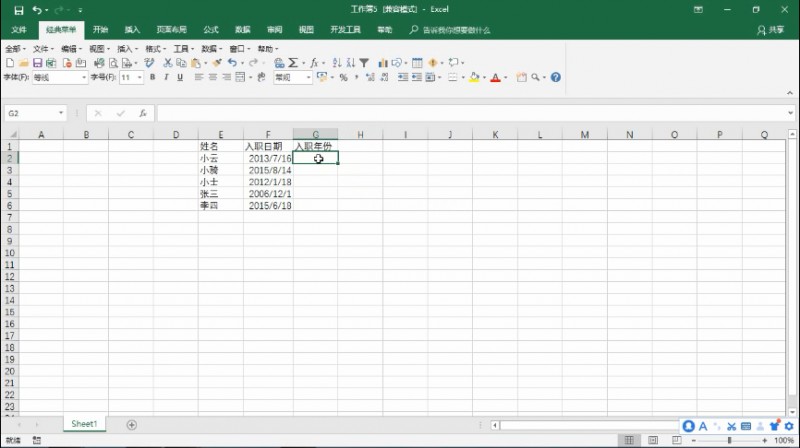Click the Copy icon in toolbar
The height and width of the screenshot is (448, 800).
click(181, 63)
